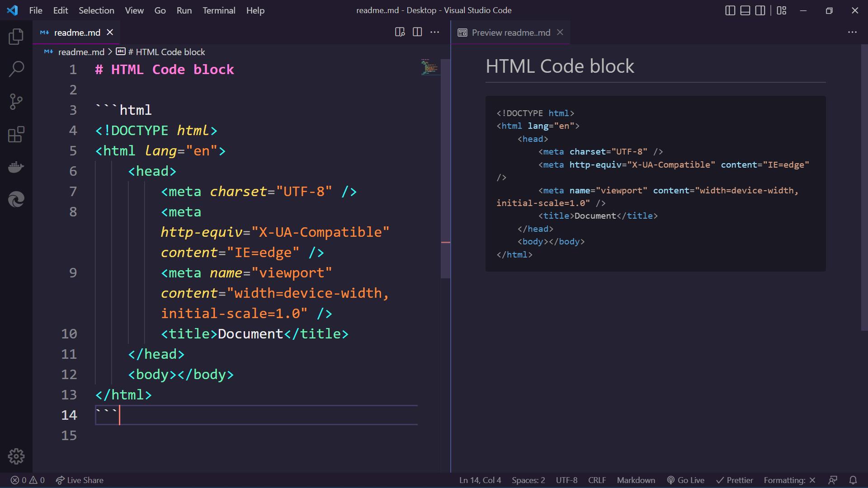Screen dimensions: 868x488
Task: Click <title>Document</title> in editor
Action: [x=255, y=334]
